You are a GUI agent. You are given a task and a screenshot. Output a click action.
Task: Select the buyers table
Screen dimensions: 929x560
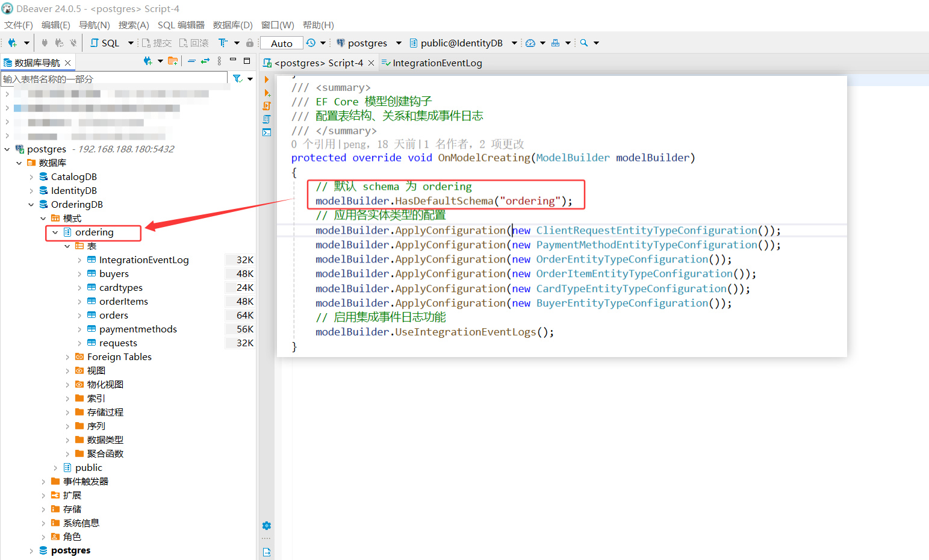(114, 273)
